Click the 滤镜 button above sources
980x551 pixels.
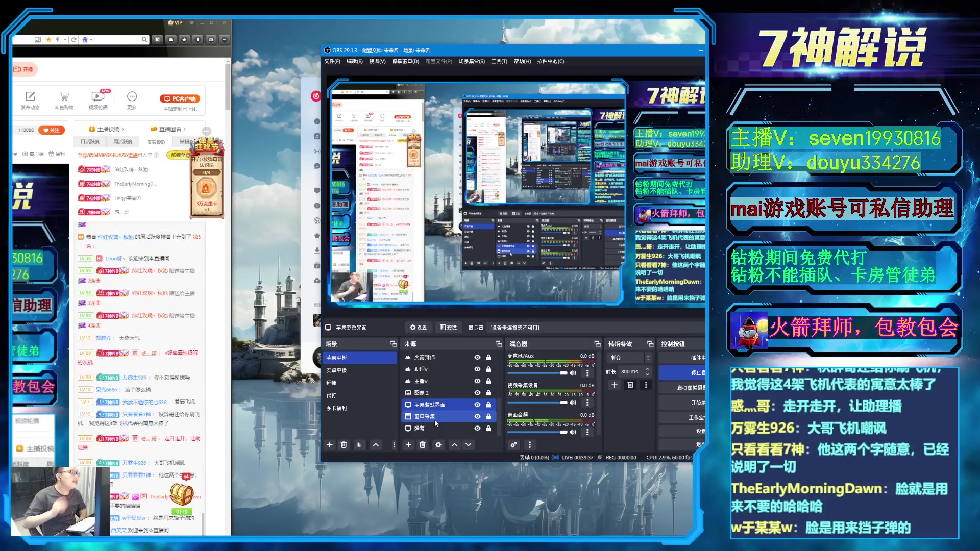tap(448, 328)
